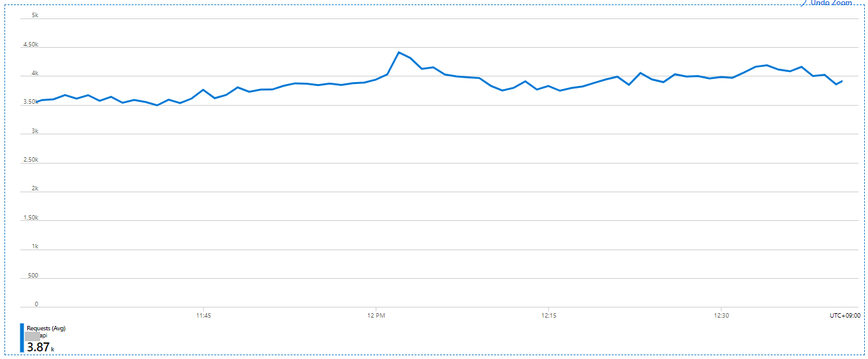
Task: Click the magnifier icon beside Undo Zoom
Action: (804, 3)
